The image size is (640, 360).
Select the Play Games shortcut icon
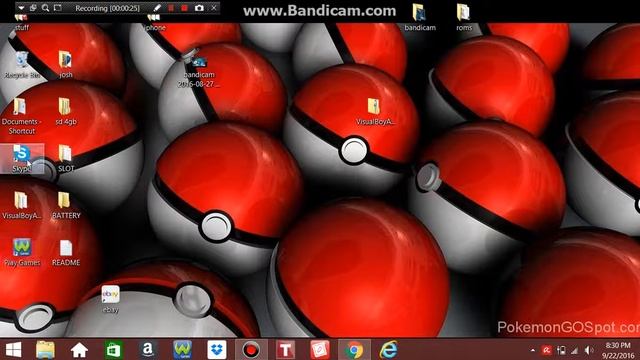click(x=22, y=253)
